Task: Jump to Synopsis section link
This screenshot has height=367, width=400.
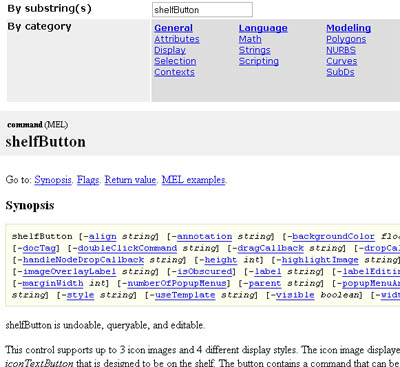Action: (x=53, y=180)
